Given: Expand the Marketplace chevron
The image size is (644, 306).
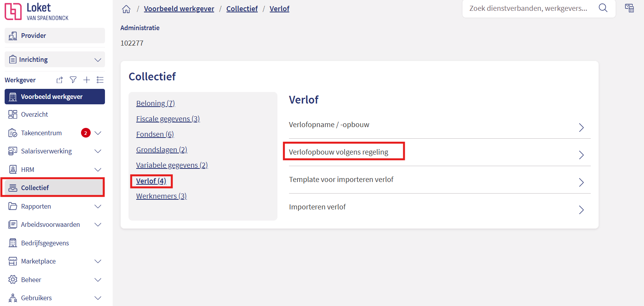Looking at the screenshot, I should pos(98,261).
